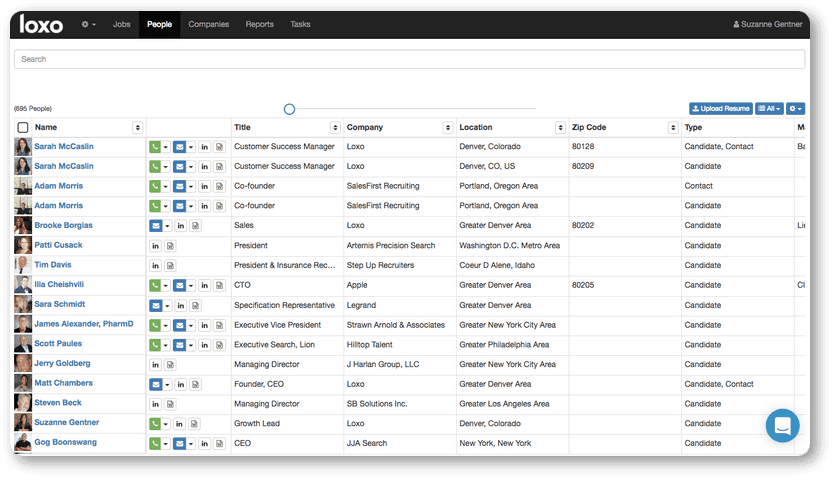Open the blue gear settings dropdown above table
This screenshot has height=477, width=832.
point(795,108)
